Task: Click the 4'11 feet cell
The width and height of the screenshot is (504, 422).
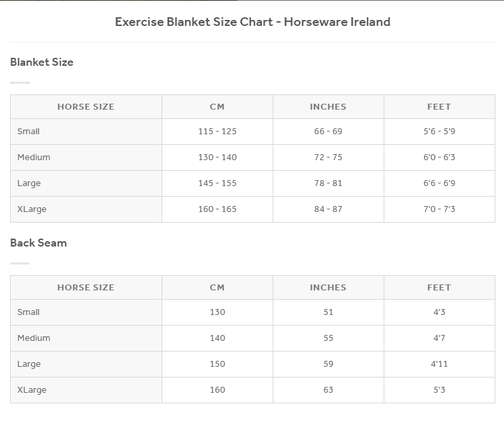Action: pyautogui.click(x=439, y=364)
